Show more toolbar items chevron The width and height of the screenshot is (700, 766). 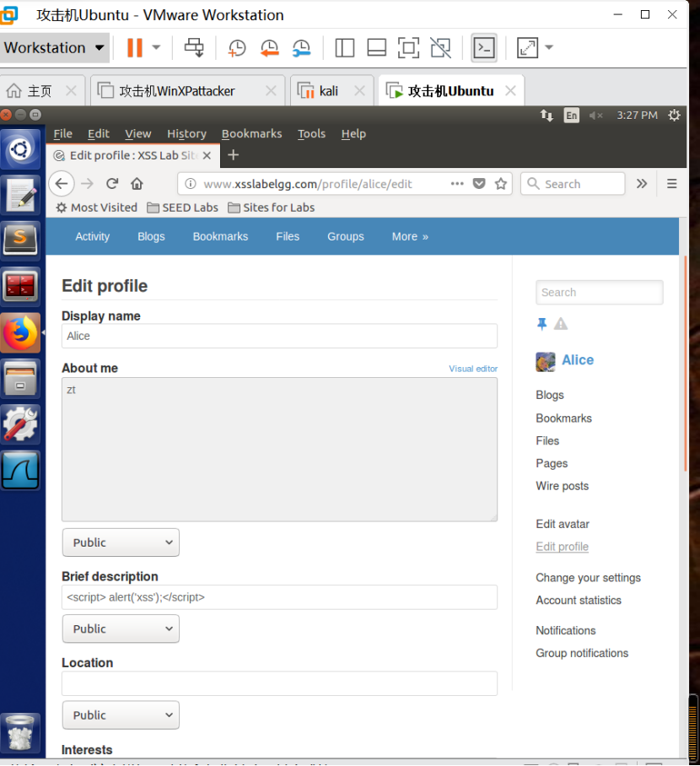tap(642, 184)
